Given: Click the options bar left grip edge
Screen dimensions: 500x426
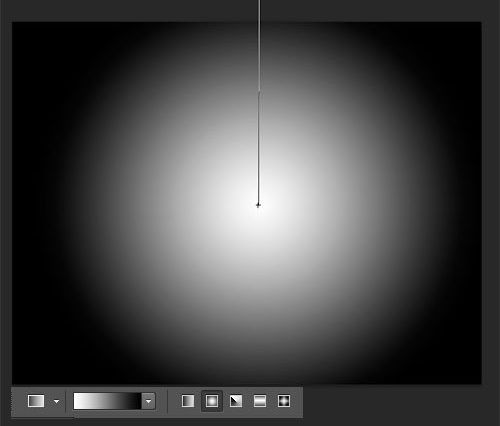Looking at the screenshot, I should 13,402.
